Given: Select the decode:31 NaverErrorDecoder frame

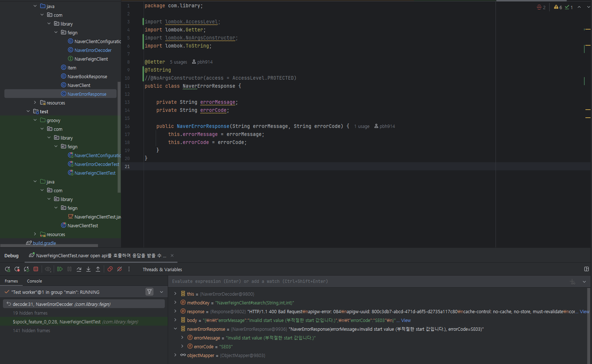Looking at the screenshot, I should (84, 304).
